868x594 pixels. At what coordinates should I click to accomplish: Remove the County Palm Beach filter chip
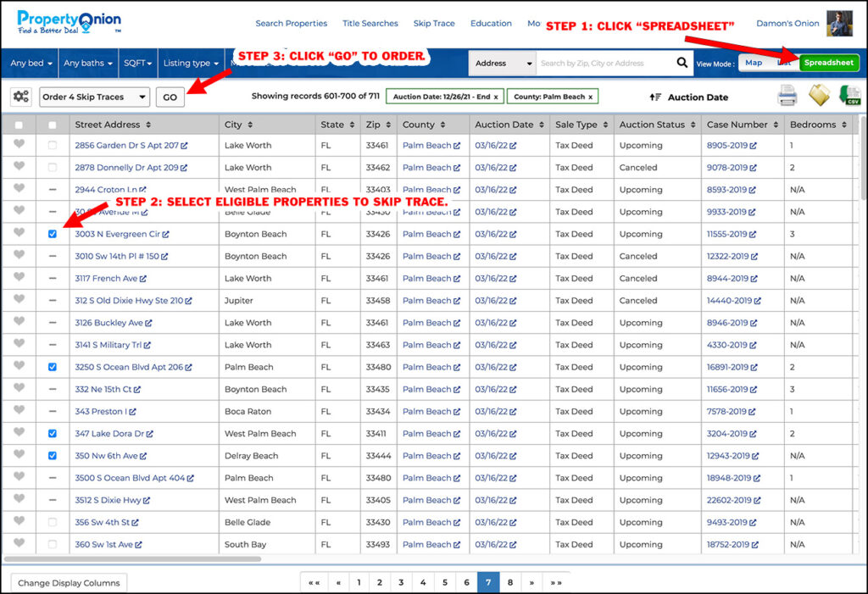coord(590,97)
